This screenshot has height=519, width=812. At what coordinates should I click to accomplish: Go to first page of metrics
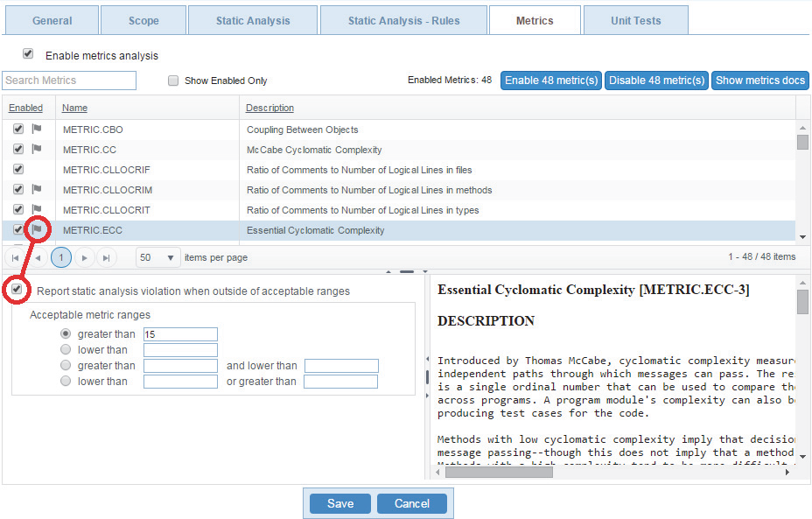15,257
